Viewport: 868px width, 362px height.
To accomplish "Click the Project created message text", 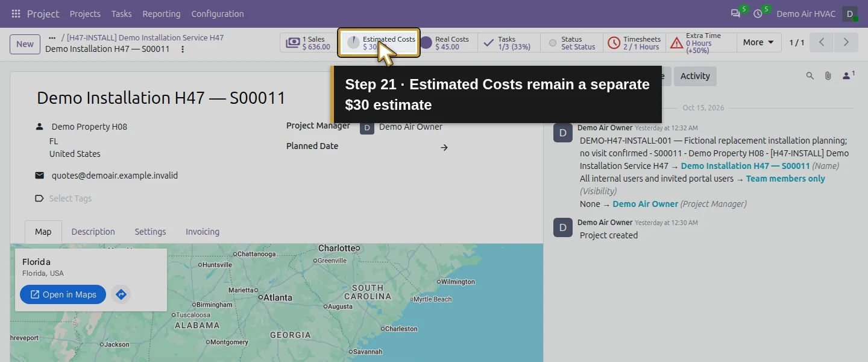I will click(x=608, y=235).
